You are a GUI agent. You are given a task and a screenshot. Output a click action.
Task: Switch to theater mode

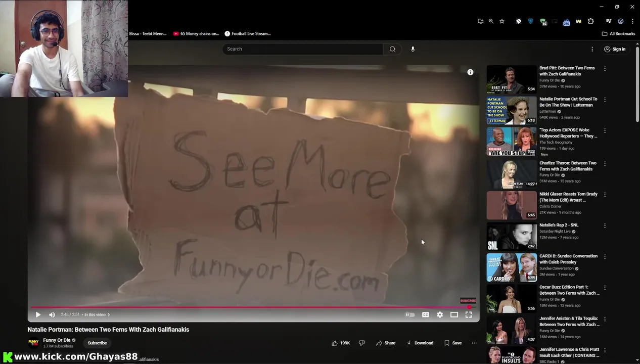[x=454, y=314]
